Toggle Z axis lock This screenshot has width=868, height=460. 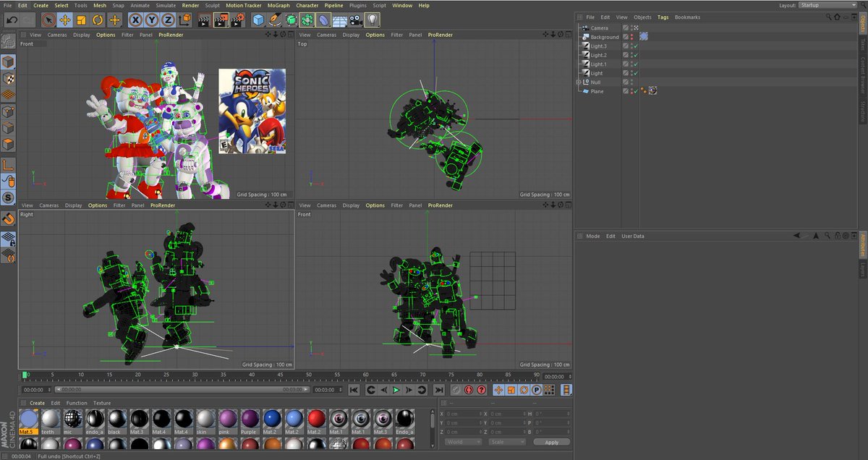click(168, 20)
